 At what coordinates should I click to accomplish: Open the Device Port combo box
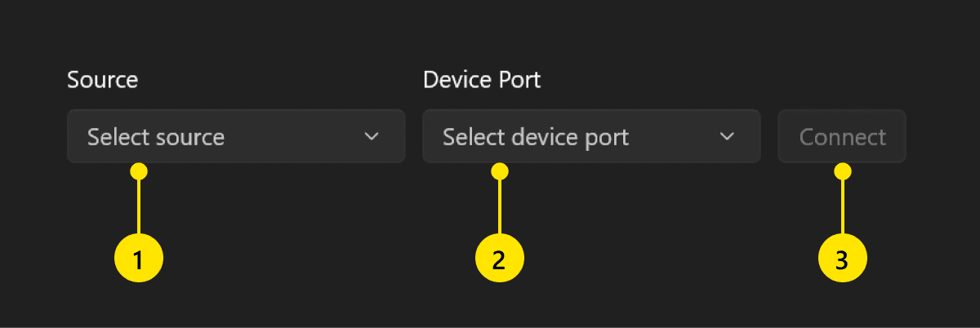tap(590, 136)
